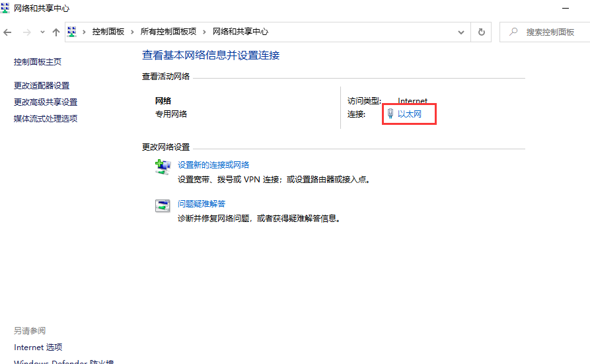Click 更改高级共享设置 link
This screenshot has width=590, height=364.
point(46,102)
